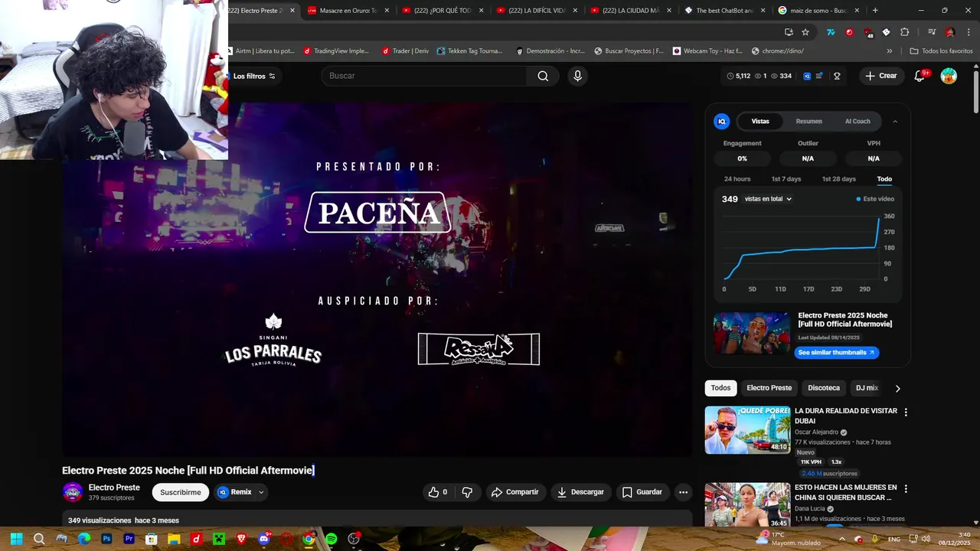The image size is (980, 551).
Task: Open Chrome extensions puzzle icon
Action: point(904,32)
